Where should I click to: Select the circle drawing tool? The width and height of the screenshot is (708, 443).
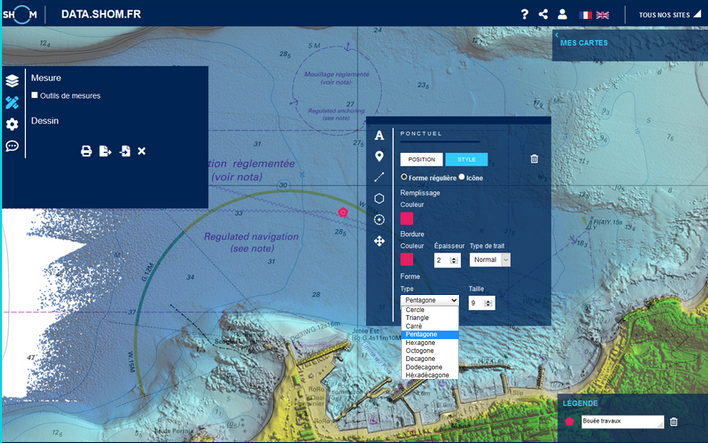[x=379, y=219]
